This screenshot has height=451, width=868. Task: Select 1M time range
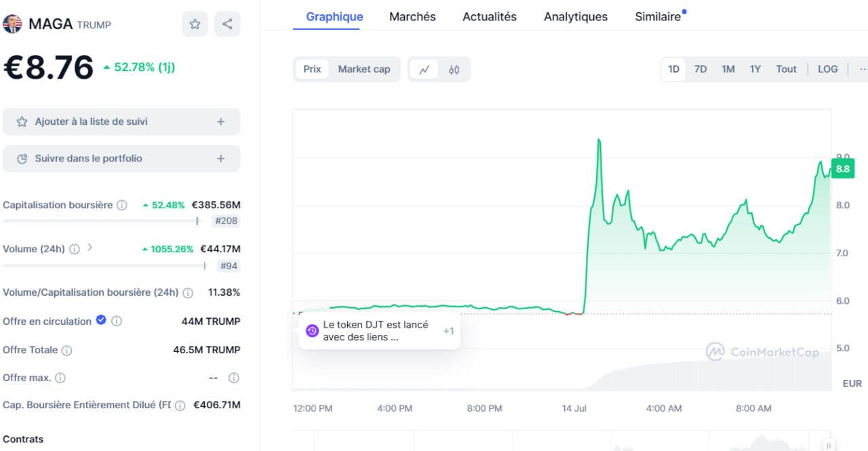(x=728, y=69)
